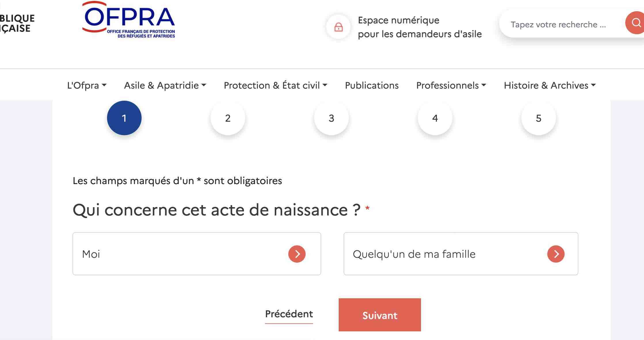Go to step 3 circle

331,118
